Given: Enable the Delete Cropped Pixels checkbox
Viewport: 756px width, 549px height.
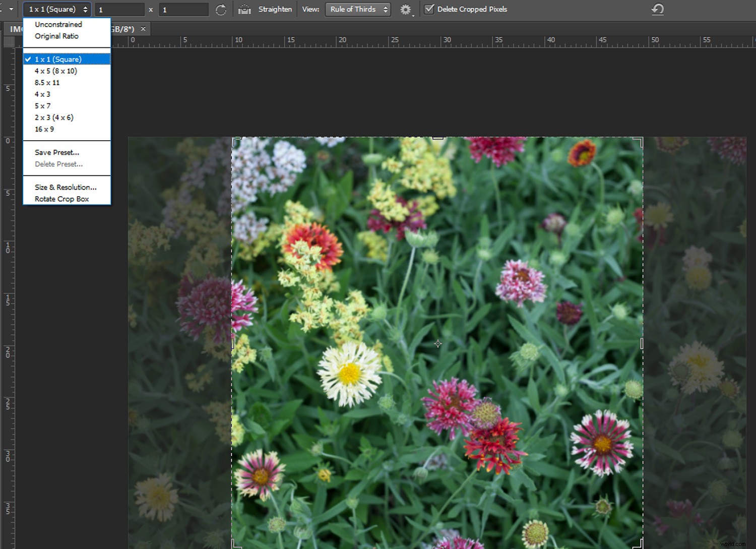Looking at the screenshot, I should point(429,9).
